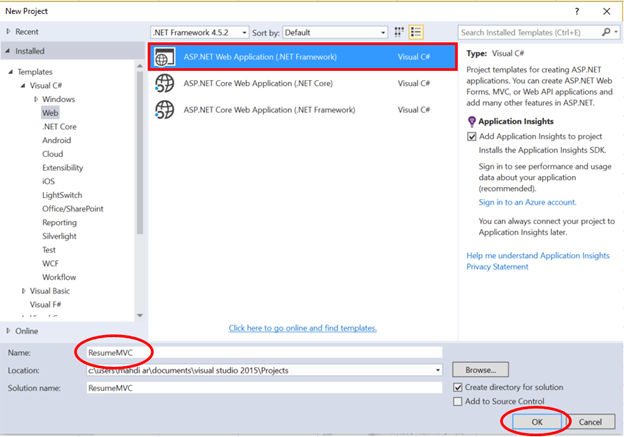
Task: Click the template tree scrollbar thumb
Action: click(140, 152)
